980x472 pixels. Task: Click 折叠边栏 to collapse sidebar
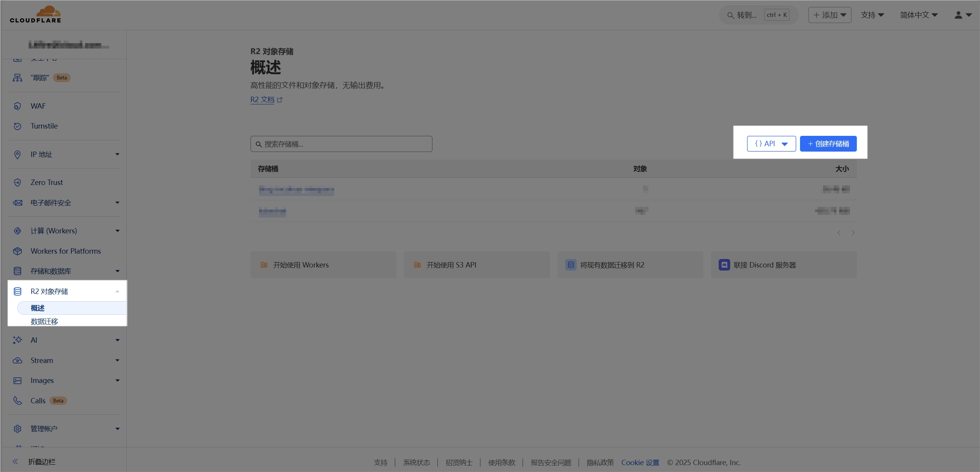pos(42,462)
